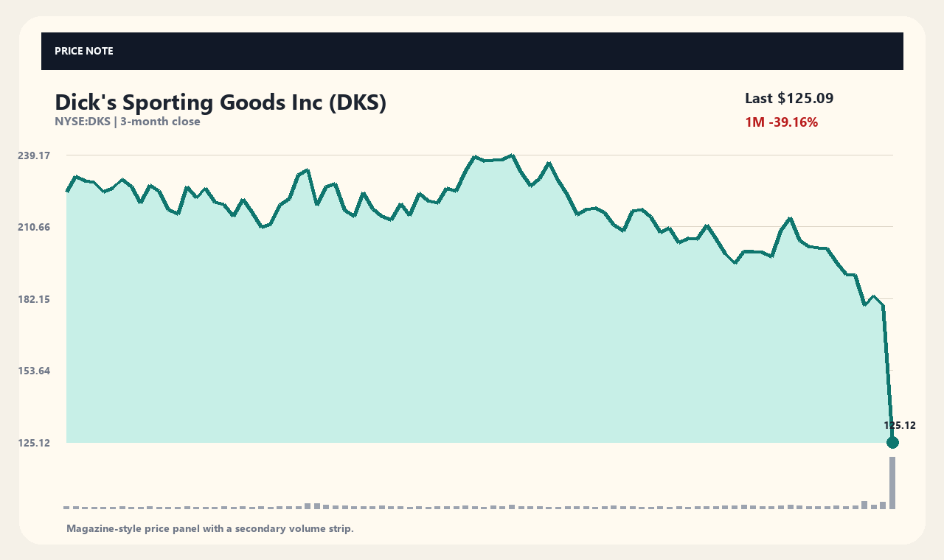
Task: Click the magazine-style price panel caption
Action: [210, 528]
